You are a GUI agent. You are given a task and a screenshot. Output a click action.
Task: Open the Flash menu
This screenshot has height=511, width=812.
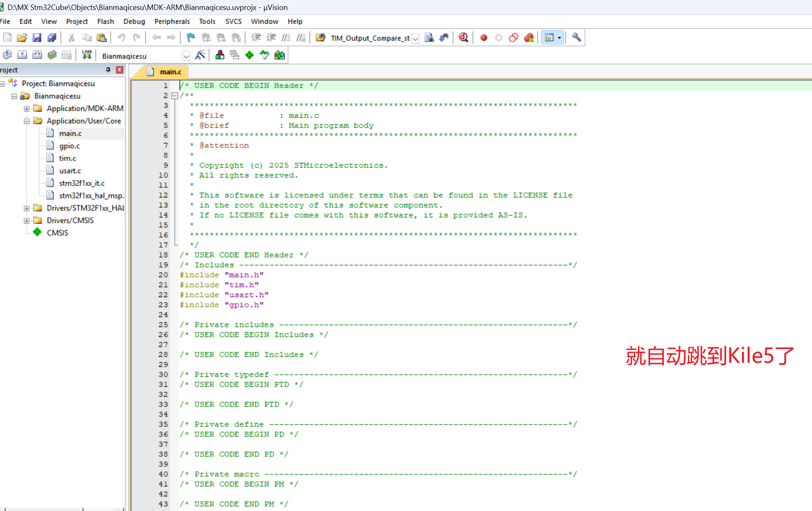pyautogui.click(x=105, y=22)
